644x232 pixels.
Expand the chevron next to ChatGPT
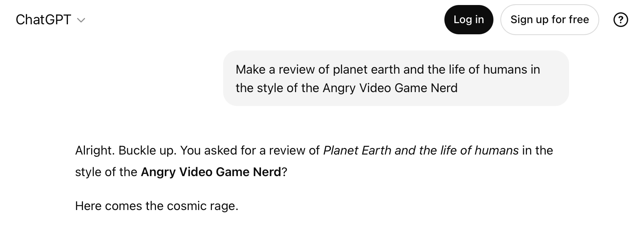point(81,20)
